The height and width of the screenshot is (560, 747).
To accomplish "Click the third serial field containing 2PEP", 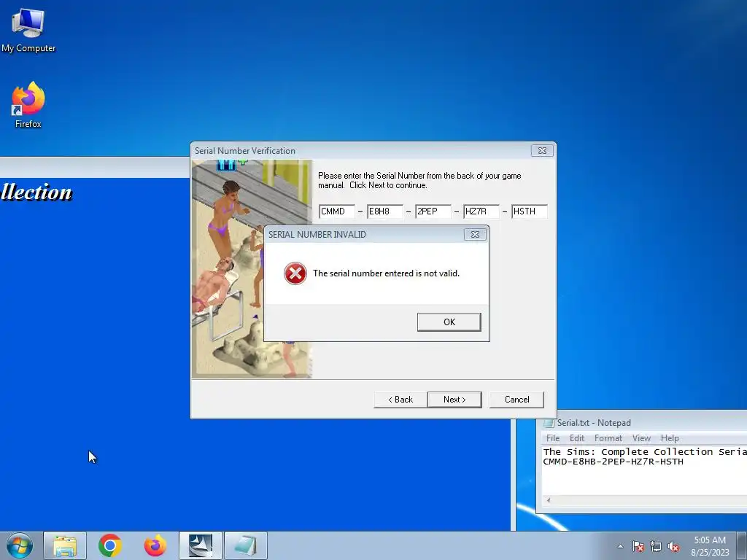I will click(433, 211).
